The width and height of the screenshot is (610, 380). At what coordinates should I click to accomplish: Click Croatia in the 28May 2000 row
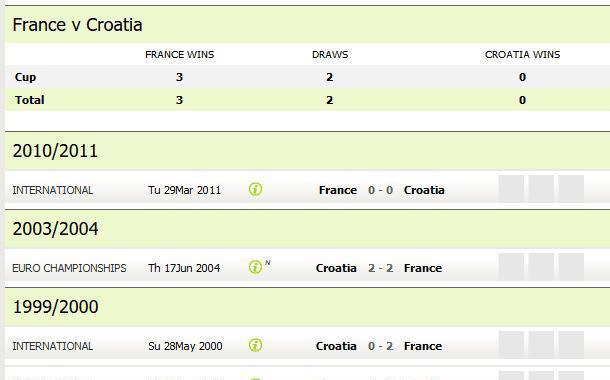click(x=336, y=346)
